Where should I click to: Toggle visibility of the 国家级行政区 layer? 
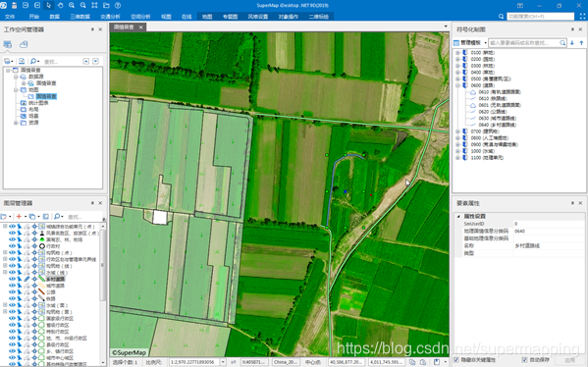(x=12, y=318)
